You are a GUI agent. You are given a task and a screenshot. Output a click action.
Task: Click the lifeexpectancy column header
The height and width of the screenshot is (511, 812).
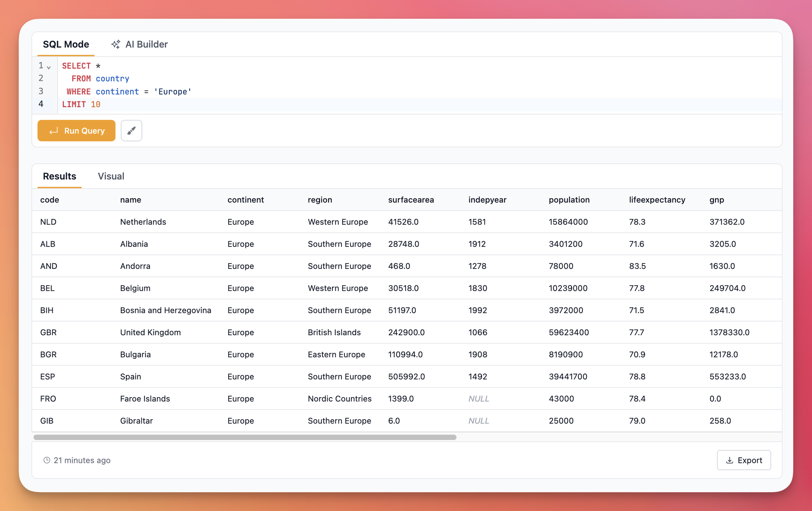click(x=657, y=200)
